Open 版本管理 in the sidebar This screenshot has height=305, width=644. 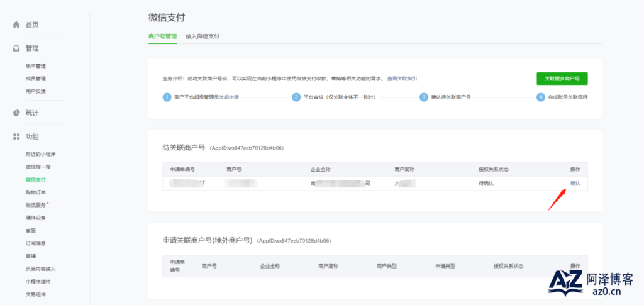36,65
